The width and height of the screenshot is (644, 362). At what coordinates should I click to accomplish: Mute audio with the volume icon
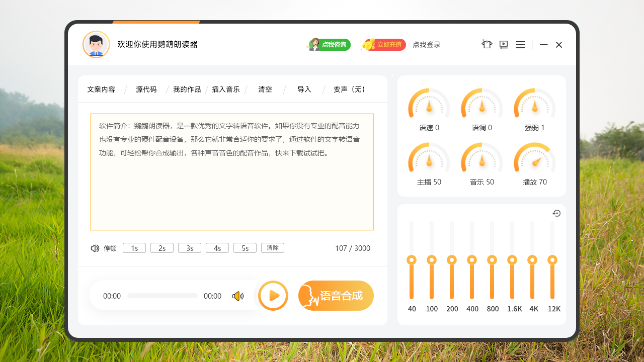click(238, 296)
